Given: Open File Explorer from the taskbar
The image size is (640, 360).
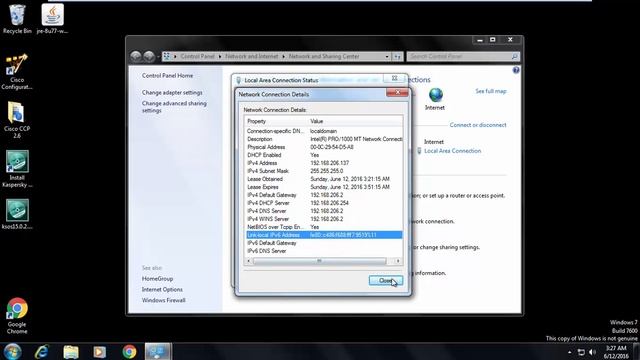Looking at the screenshot, I should click(71, 351).
